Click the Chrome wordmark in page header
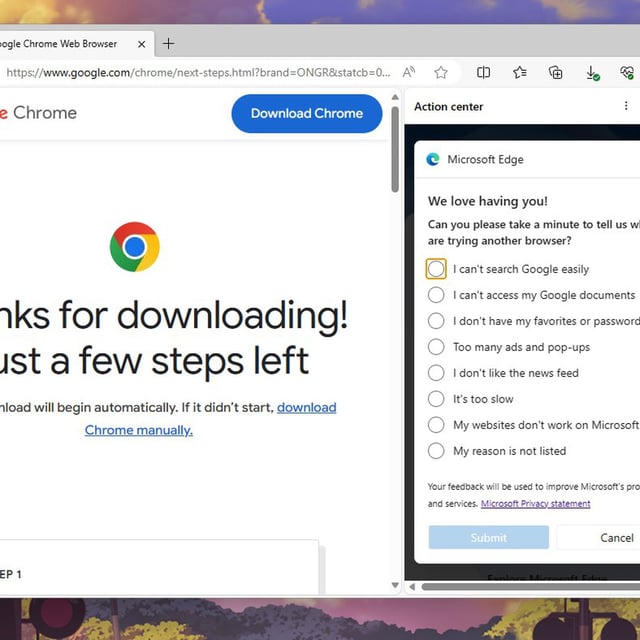This screenshot has height=640, width=640. pyautogui.click(x=45, y=113)
